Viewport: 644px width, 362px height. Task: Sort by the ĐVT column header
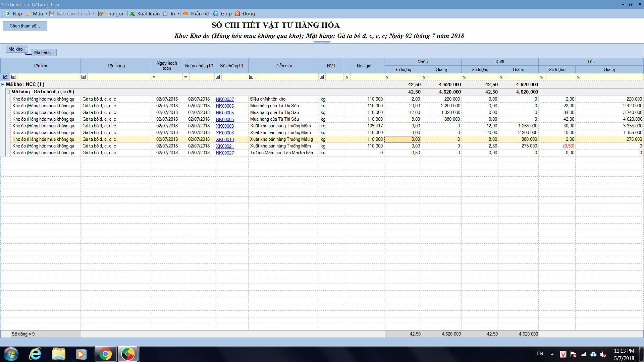[331, 66]
